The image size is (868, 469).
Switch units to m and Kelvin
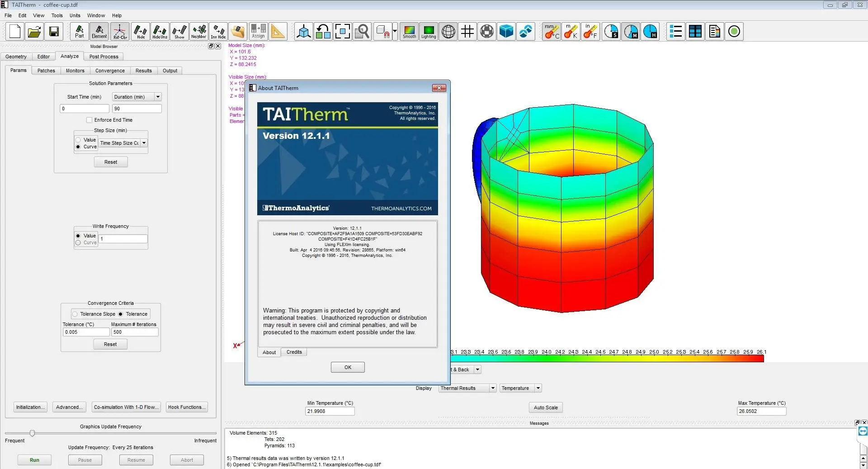571,32
